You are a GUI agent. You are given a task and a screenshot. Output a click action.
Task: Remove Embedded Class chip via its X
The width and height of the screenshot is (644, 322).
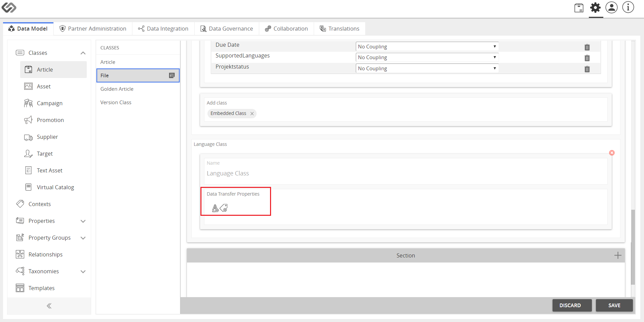coord(252,114)
